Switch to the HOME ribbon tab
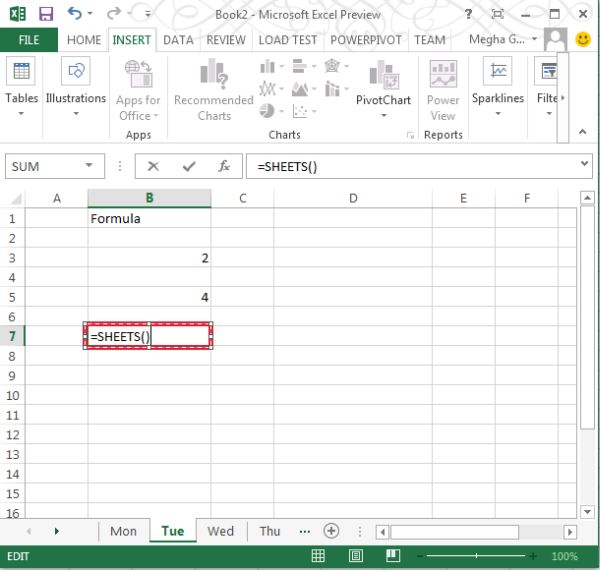Image resolution: width=600 pixels, height=570 pixels. (x=84, y=40)
